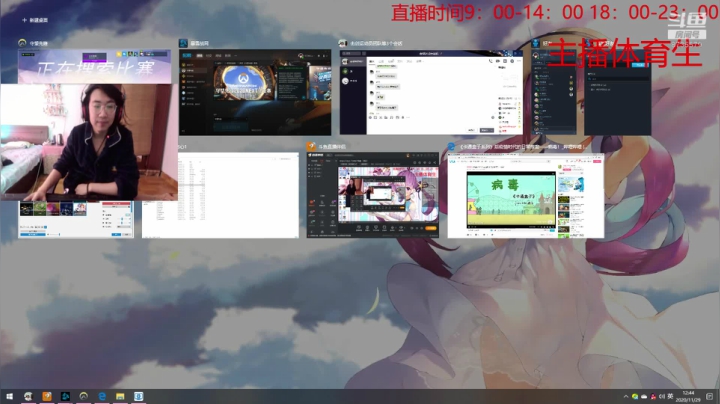Switch to the Edge browser window playing 病毒 video
720x404 pixels.
pos(526,195)
